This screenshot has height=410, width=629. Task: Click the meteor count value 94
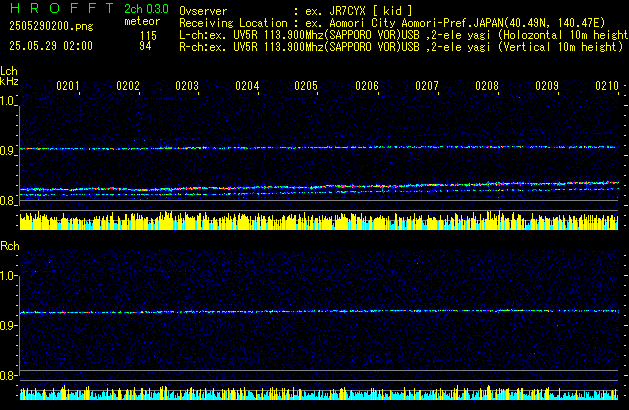tap(145, 46)
